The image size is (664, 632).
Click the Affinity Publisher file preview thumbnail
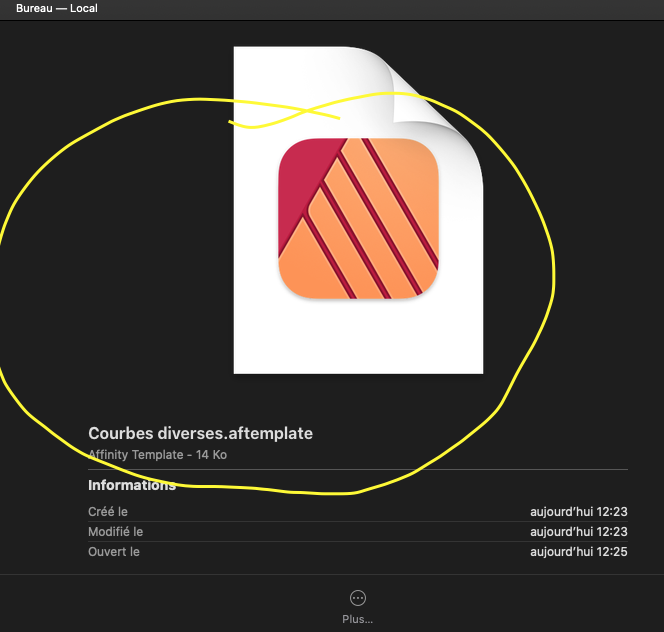click(358, 211)
